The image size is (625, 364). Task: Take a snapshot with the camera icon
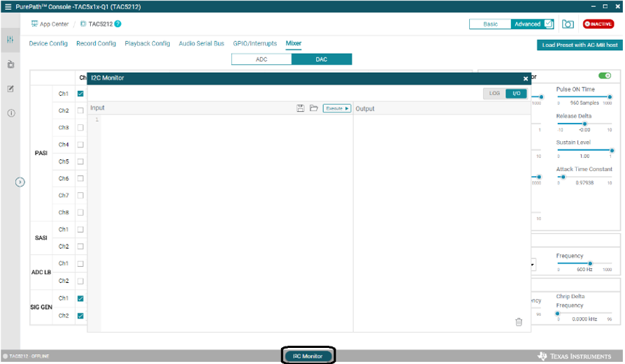[568, 24]
